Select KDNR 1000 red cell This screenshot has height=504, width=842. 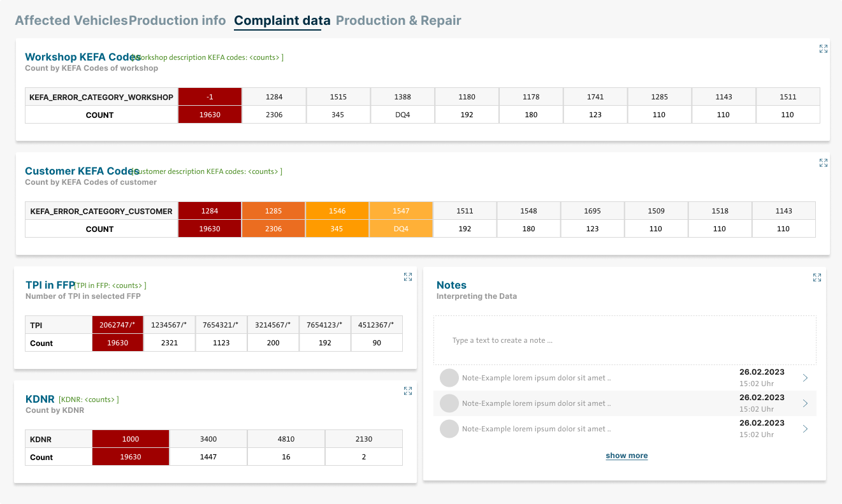[x=131, y=439]
